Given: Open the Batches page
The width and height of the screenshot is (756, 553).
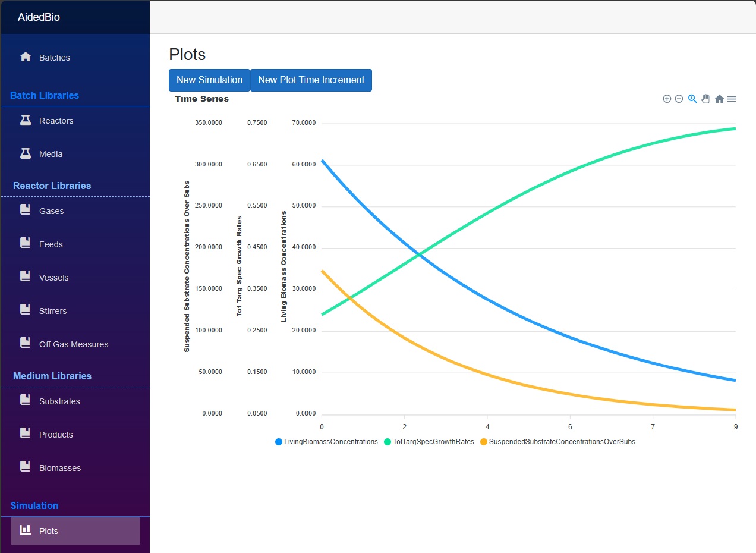Looking at the screenshot, I should pyautogui.click(x=75, y=58).
